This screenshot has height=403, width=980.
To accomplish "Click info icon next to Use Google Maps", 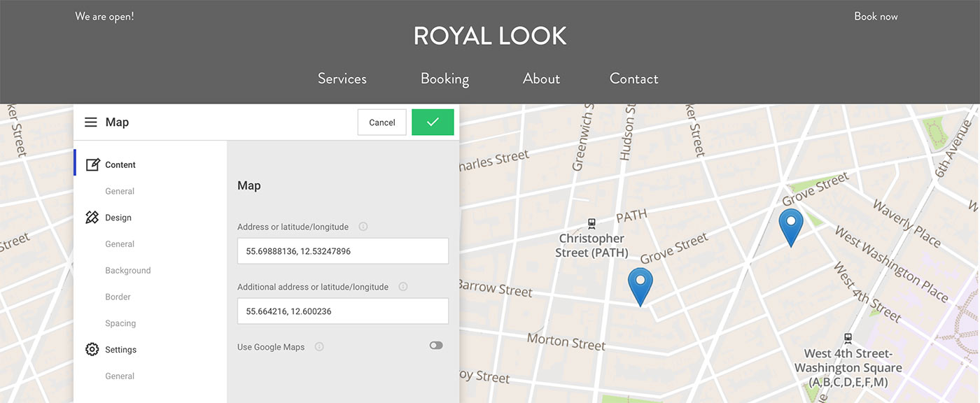I will click(x=319, y=347).
